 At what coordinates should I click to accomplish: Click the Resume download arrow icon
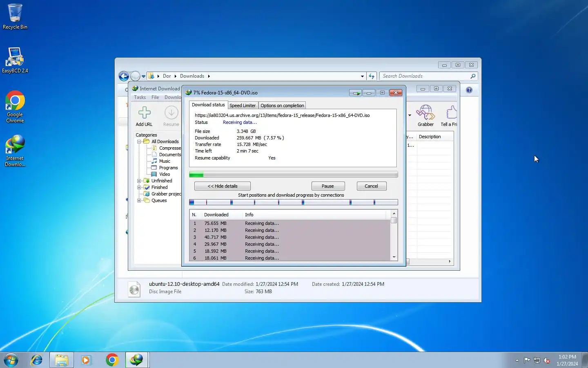[171, 112]
